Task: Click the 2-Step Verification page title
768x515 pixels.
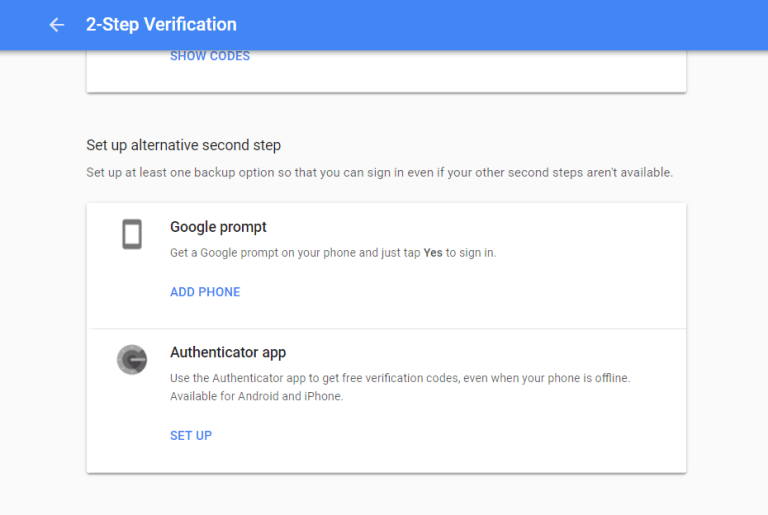Action: 161,24
